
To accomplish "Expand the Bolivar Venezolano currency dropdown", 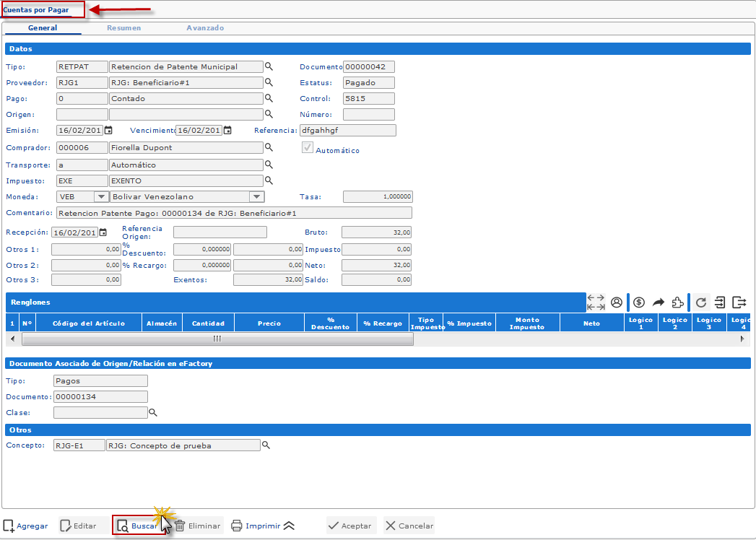I will (x=256, y=196).
